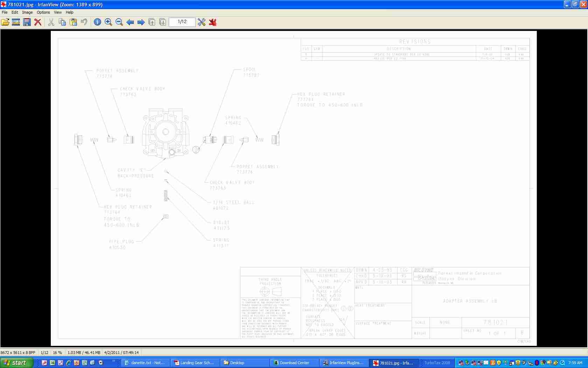588x368 pixels.
Task: Expand the quick launch overflow chevron
Action: pos(113,361)
